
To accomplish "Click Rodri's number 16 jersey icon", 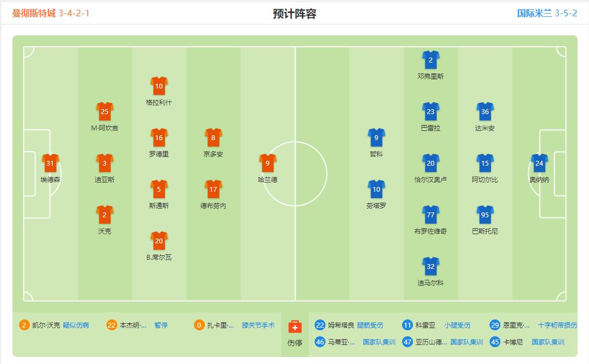I will pos(159,137).
